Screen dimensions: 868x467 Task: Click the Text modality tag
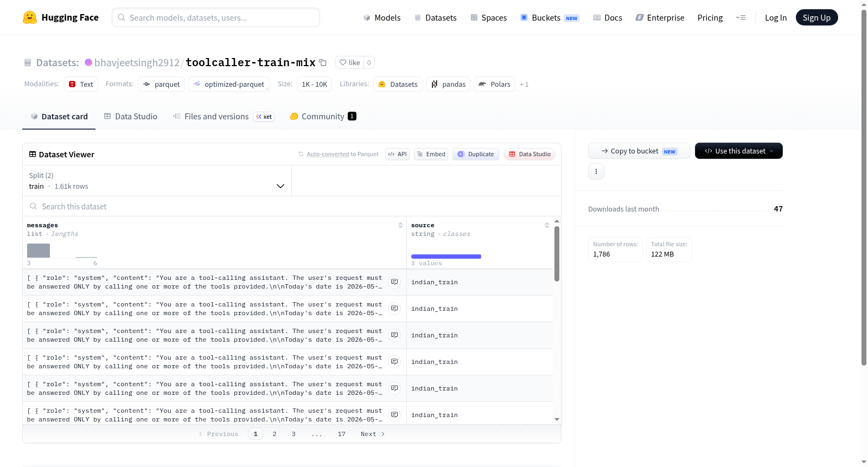coord(81,84)
